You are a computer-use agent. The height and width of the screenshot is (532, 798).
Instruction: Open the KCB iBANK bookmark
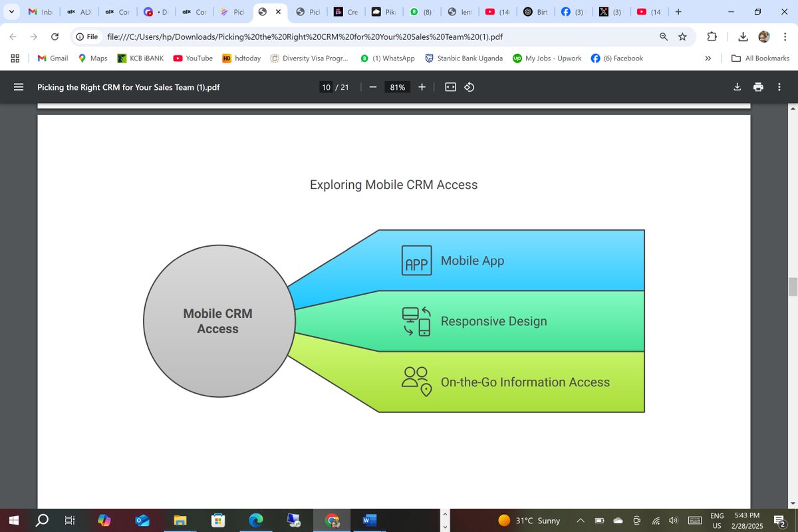coord(140,58)
